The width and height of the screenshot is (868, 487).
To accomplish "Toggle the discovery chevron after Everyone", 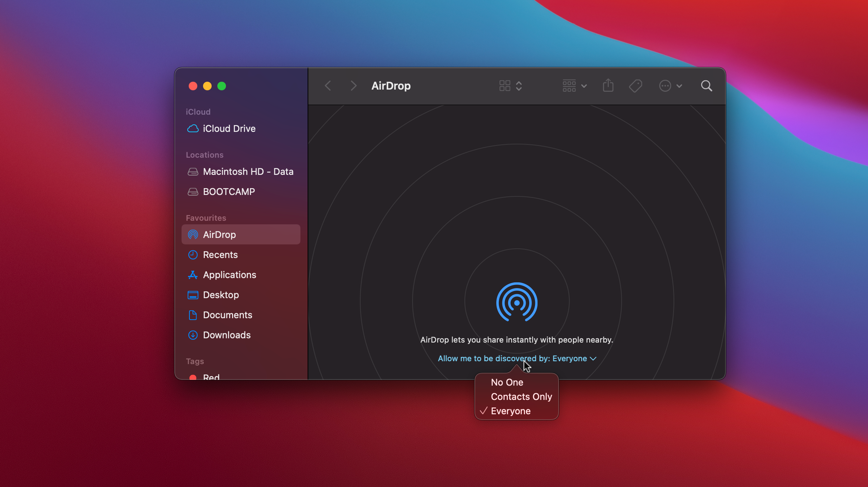I will [x=593, y=359].
